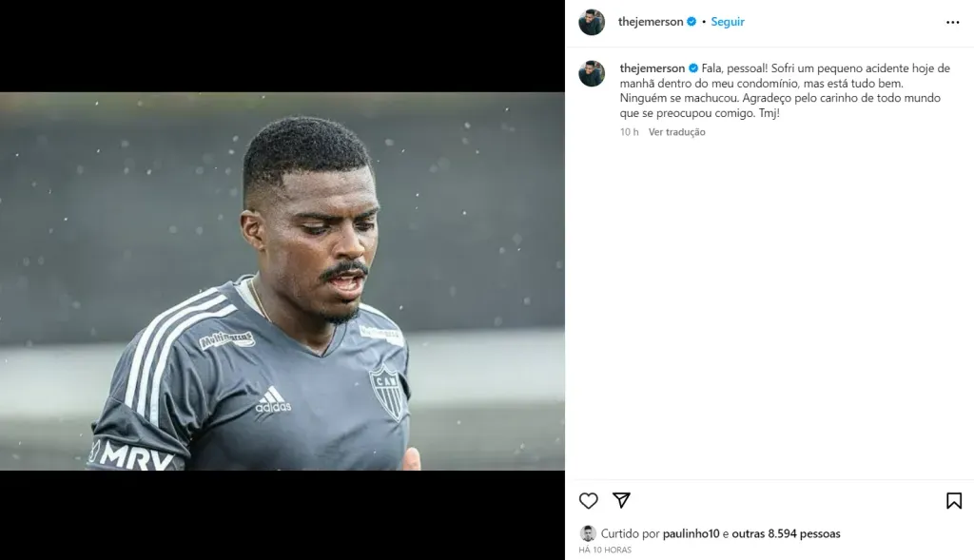
Task: Like the post with the heart icon
Action: point(589,501)
